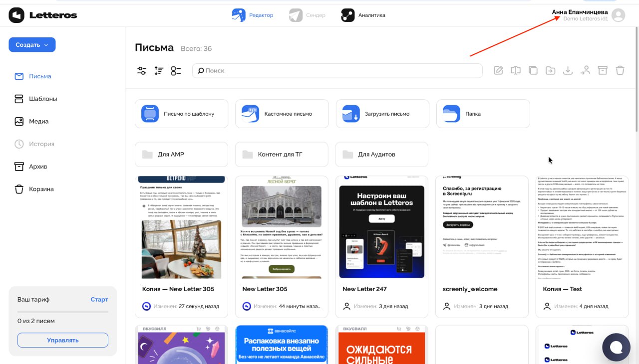Click the Письмо по шаблону button
Viewport: 639px width, 364px height.
[181, 114]
